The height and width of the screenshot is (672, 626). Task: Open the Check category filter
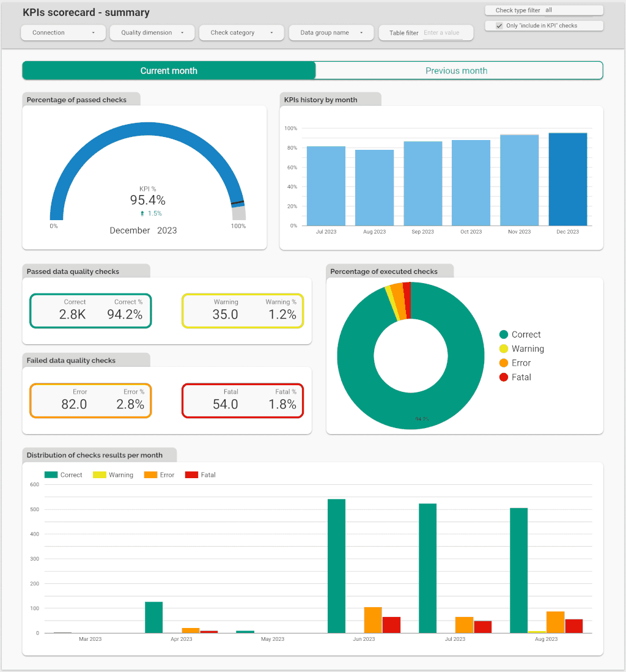click(x=241, y=32)
